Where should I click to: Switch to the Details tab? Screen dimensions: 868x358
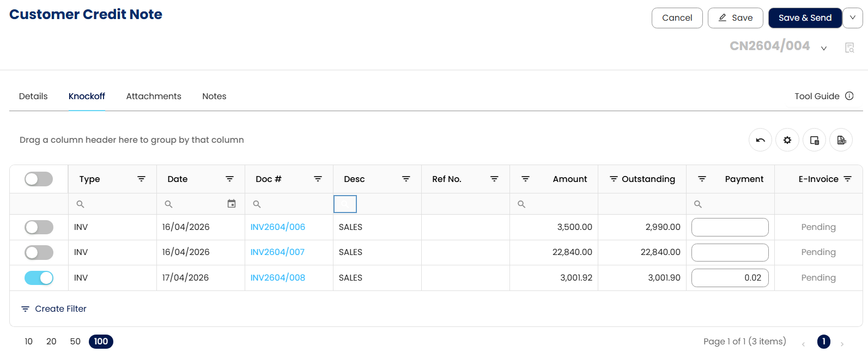pyautogui.click(x=33, y=96)
